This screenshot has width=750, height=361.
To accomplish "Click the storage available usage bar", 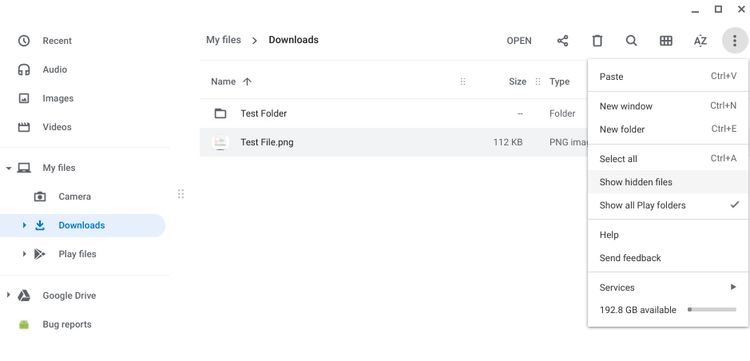I will point(712,310).
